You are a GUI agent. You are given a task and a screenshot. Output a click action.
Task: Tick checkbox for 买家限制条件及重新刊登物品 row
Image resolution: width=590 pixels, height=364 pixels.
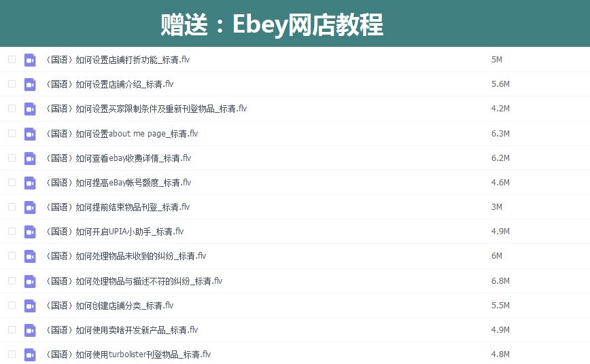[12, 108]
